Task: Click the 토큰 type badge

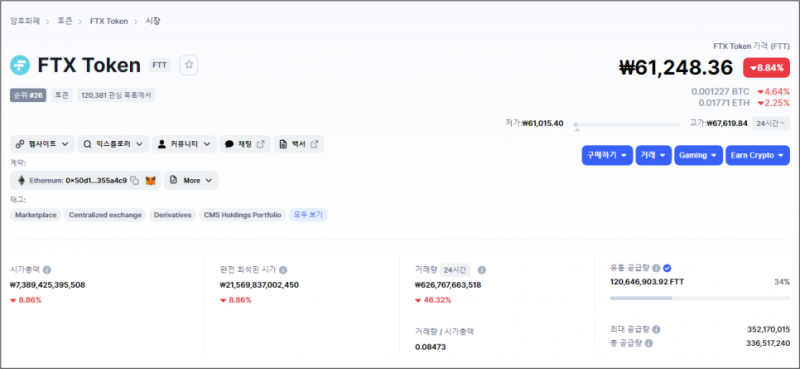Action: [61, 95]
